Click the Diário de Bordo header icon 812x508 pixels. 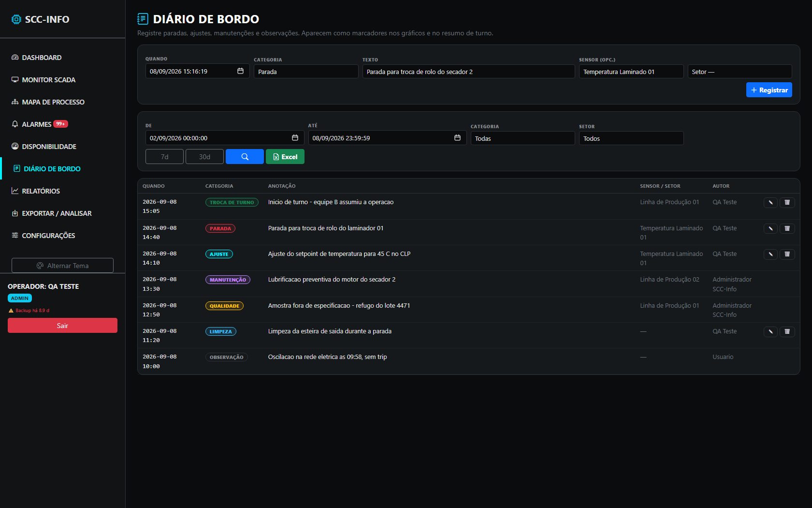[143, 19]
